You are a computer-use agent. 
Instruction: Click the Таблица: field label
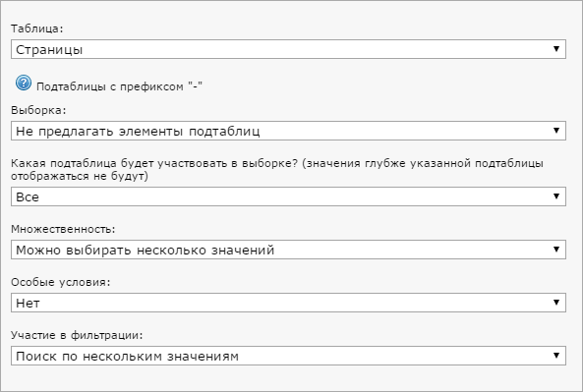(x=37, y=28)
